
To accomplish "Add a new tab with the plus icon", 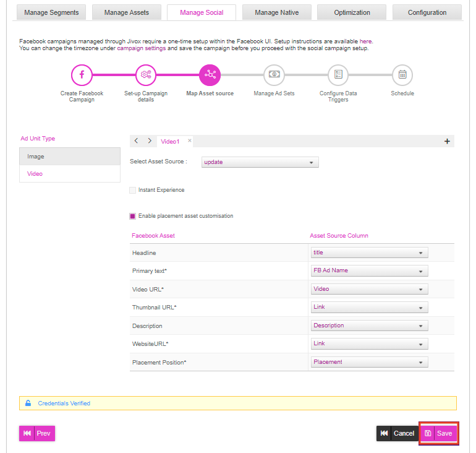I will point(447,141).
